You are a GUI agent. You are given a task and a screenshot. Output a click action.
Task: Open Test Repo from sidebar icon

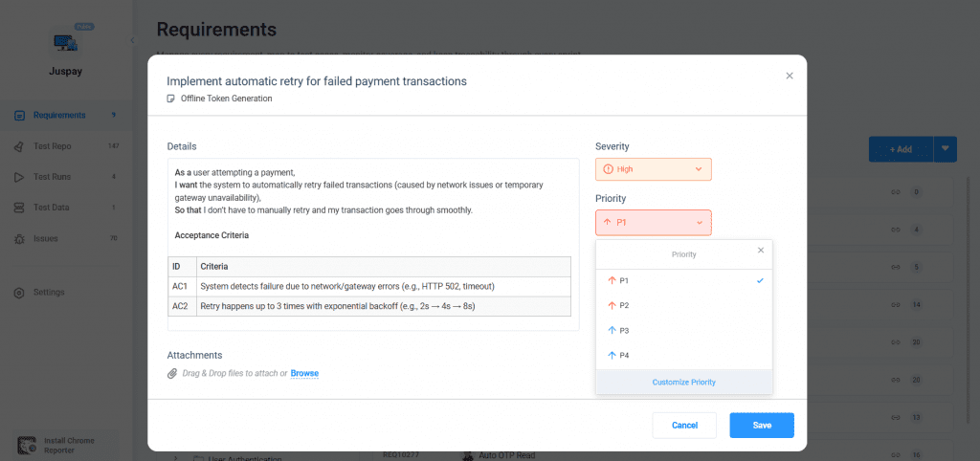click(20, 146)
